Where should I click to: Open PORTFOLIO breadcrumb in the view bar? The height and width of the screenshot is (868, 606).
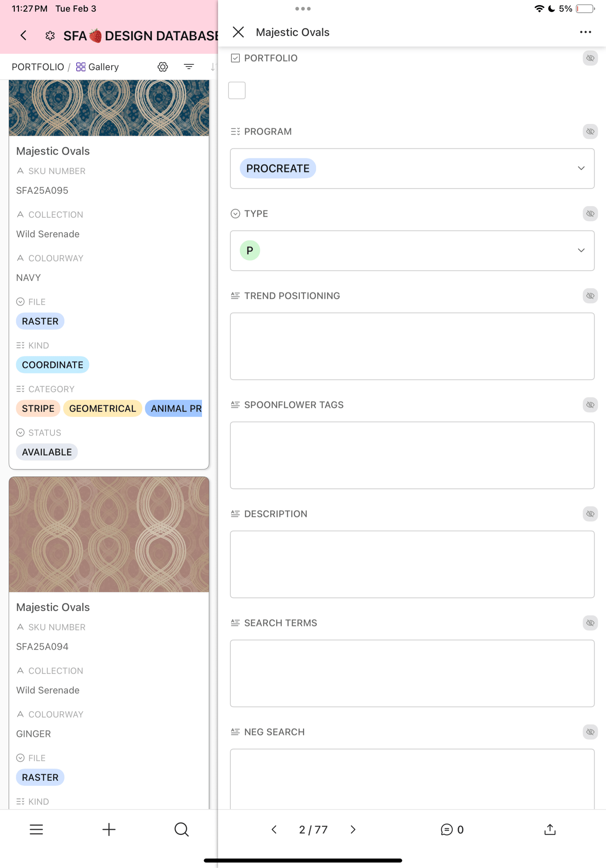[x=38, y=67]
